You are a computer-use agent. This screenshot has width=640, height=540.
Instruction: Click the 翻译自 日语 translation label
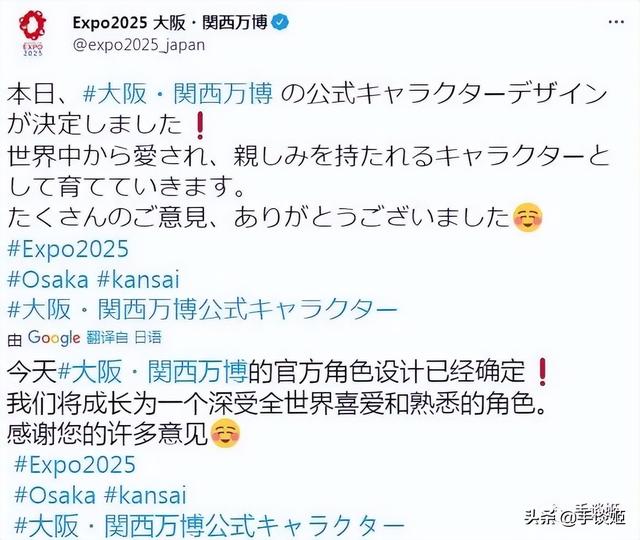[124, 338]
